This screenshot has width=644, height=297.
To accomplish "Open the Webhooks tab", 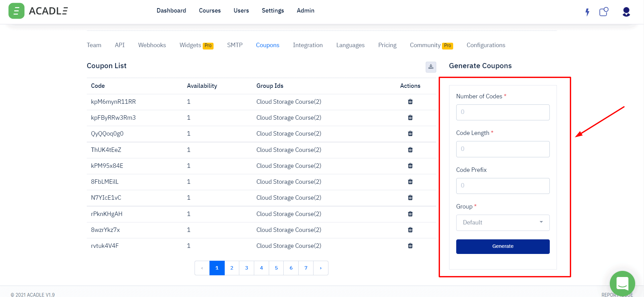I will (x=152, y=45).
